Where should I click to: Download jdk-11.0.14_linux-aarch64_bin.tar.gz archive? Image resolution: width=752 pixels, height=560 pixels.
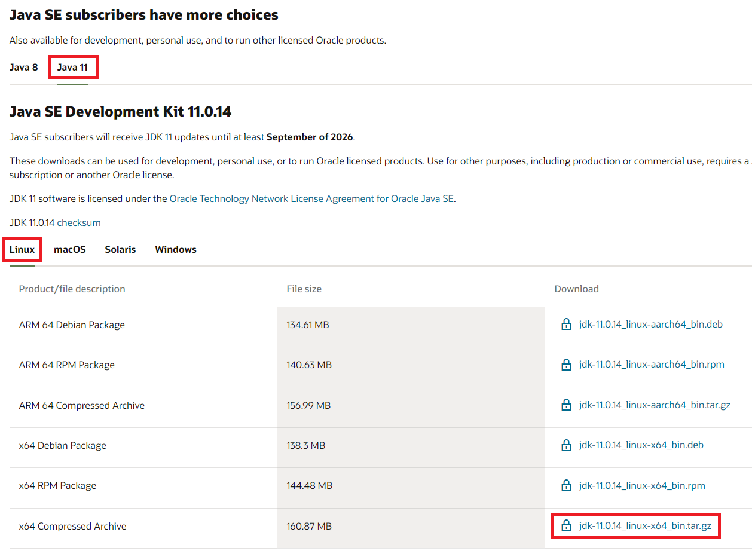tap(654, 405)
